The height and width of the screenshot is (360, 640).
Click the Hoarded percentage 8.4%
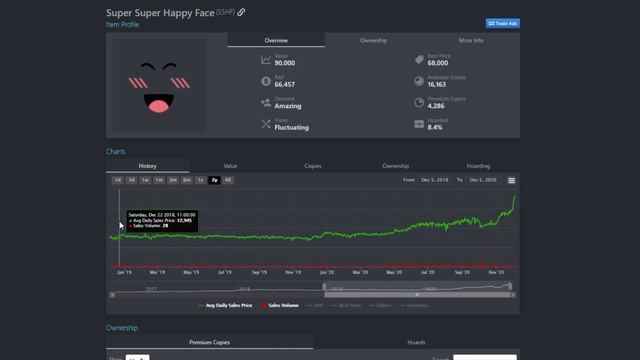click(435, 127)
